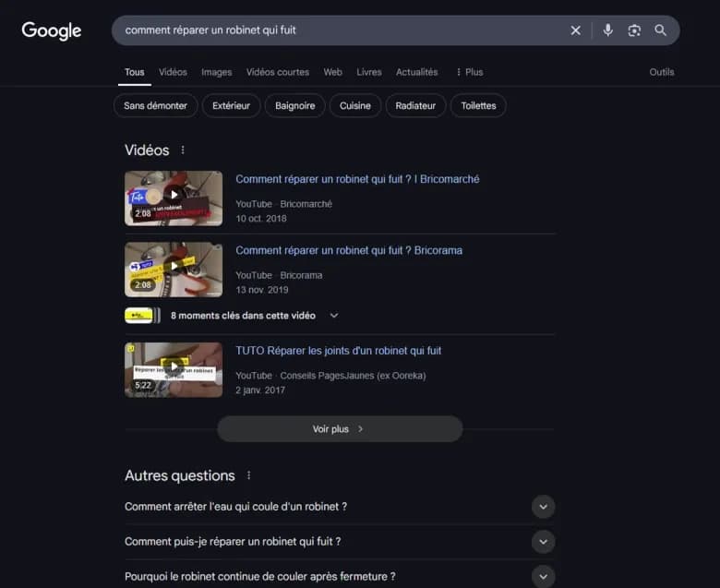Click the magnifying glass search icon
Image resolution: width=720 pixels, height=588 pixels.
[x=660, y=30]
